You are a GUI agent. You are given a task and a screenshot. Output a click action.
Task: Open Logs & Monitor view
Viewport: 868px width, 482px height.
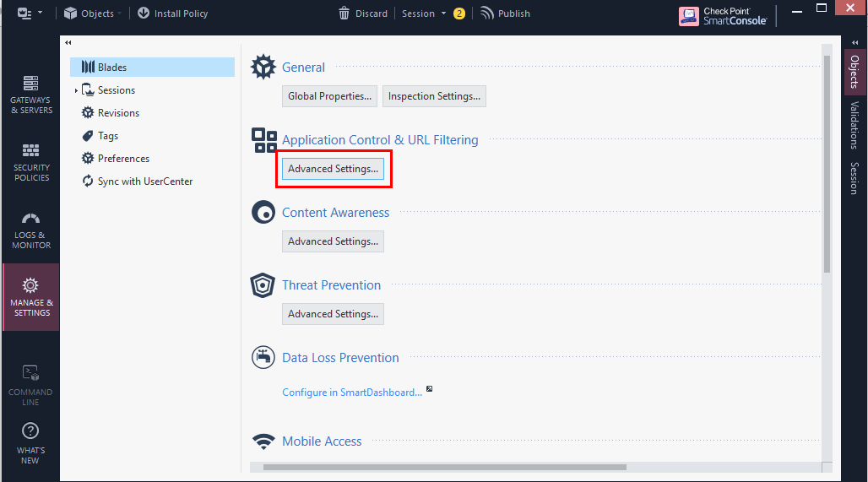pos(31,230)
